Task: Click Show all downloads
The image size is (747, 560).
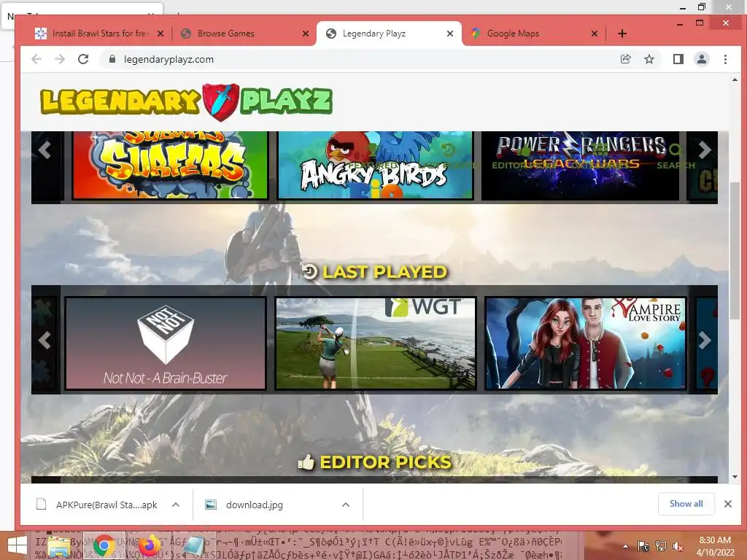Action: click(x=686, y=504)
